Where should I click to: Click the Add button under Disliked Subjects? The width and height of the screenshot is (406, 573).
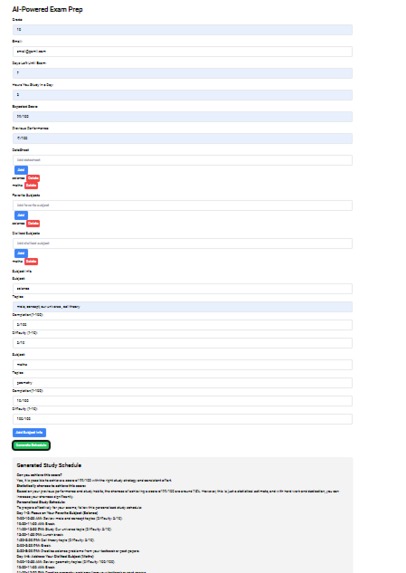[x=21, y=253]
